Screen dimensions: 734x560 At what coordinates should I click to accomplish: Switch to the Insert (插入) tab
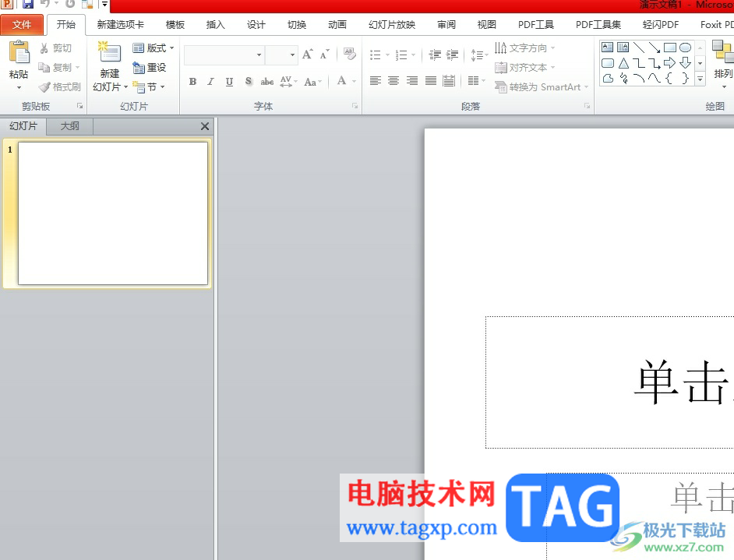(215, 25)
